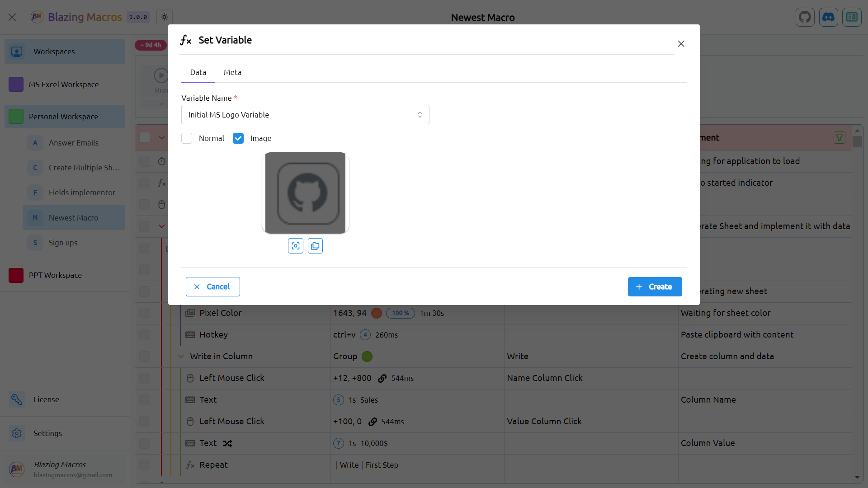
Task: Open the GitHub link icon
Action: click(x=805, y=17)
